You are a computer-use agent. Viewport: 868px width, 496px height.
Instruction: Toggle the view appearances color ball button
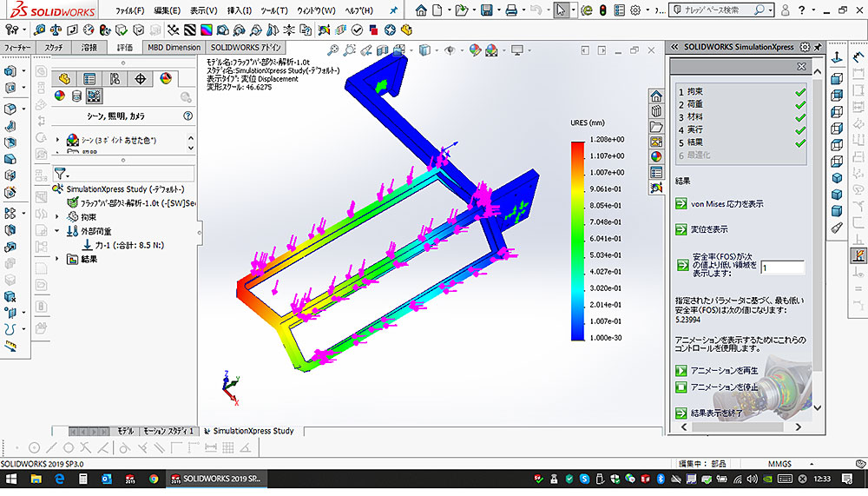tap(60, 96)
